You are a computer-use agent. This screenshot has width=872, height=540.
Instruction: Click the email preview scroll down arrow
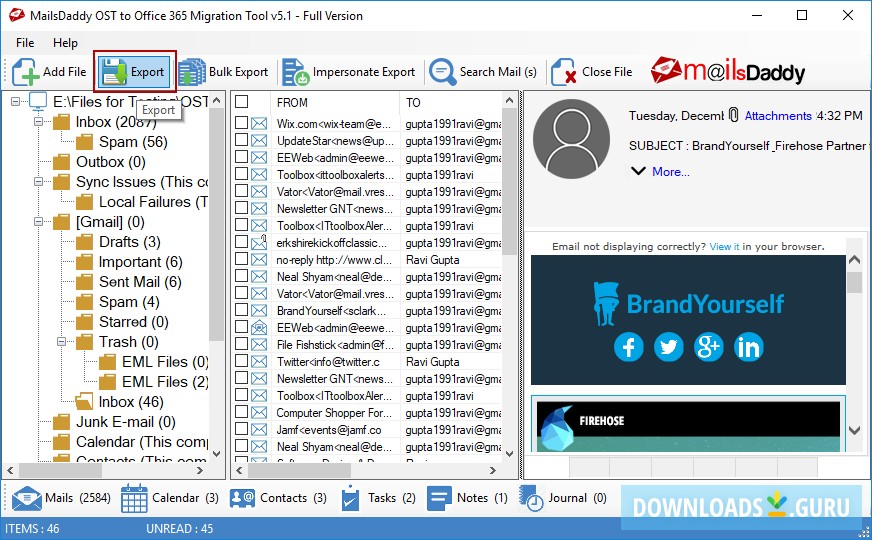pyautogui.click(x=854, y=430)
